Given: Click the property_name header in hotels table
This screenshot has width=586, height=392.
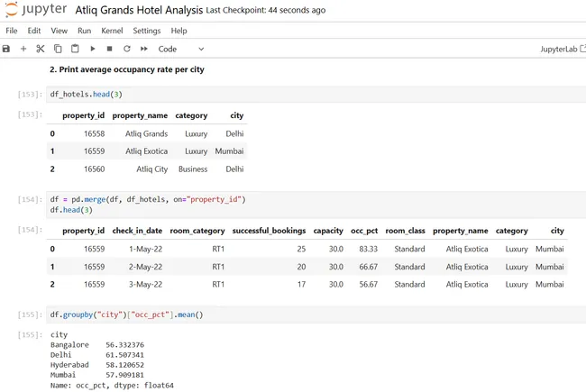Looking at the screenshot, I should pos(140,115).
